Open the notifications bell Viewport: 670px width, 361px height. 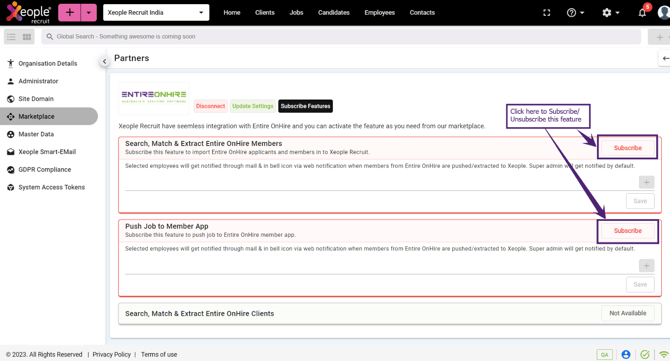(x=642, y=12)
